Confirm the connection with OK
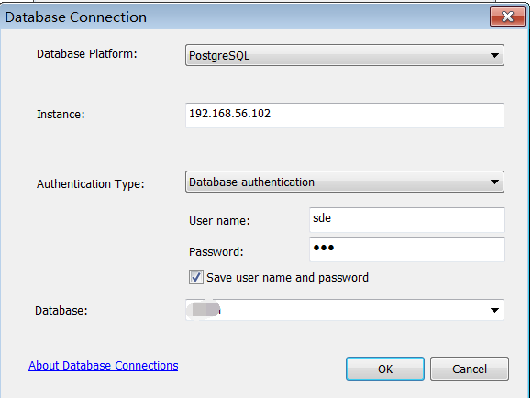The height and width of the screenshot is (398, 532). tap(385, 369)
